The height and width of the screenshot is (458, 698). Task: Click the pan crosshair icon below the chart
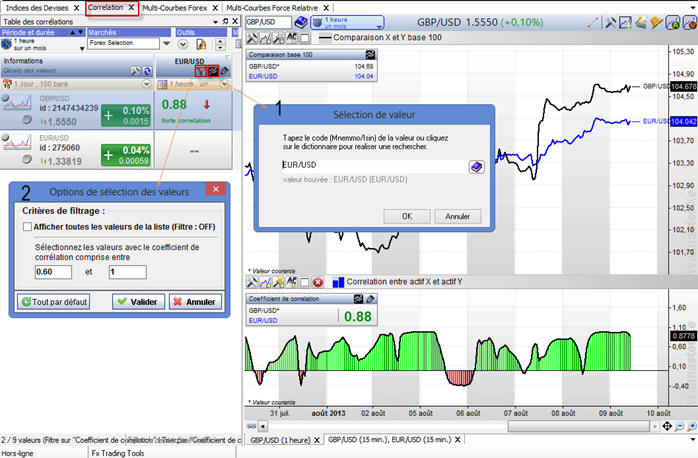tap(667, 426)
